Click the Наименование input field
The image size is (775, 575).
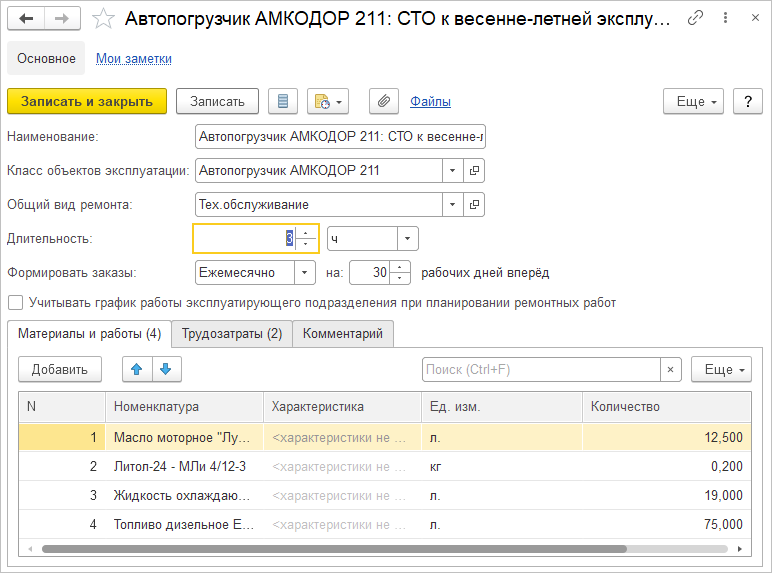click(x=340, y=136)
